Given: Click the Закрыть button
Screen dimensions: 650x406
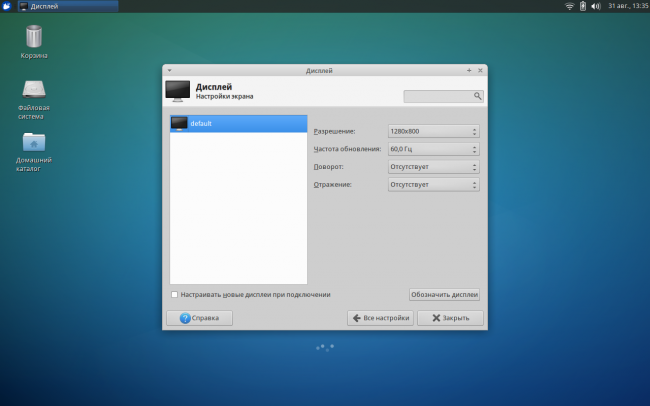Looking at the screenshot, I should [x=450, y=318].
